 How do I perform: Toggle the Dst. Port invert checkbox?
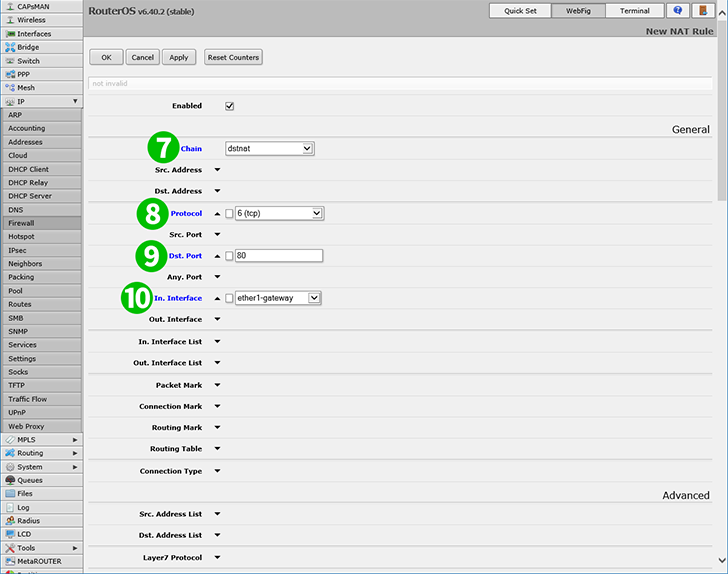pyautogui.click(x=229, y=256)
